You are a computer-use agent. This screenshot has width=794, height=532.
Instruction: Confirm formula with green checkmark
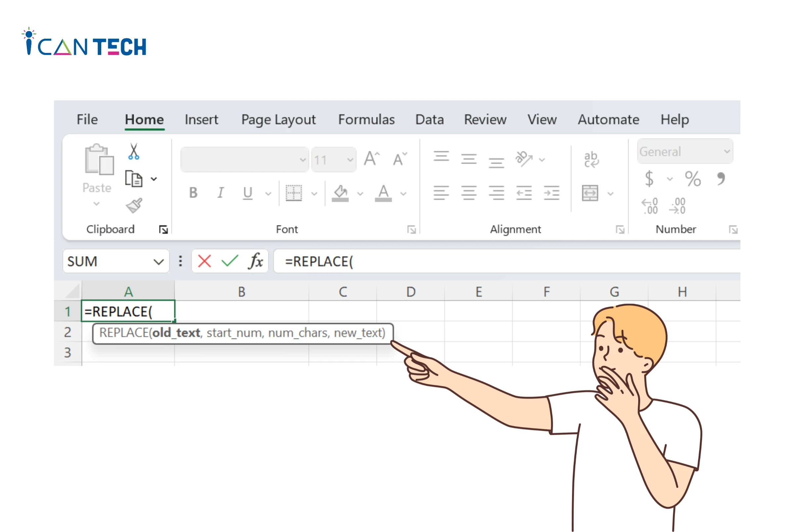click(230, 261)
